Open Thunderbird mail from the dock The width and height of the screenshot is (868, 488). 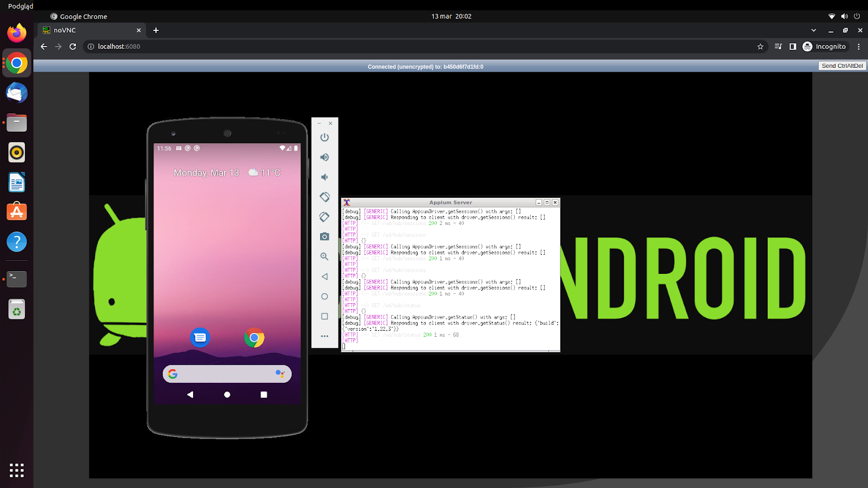pos(17,93)
